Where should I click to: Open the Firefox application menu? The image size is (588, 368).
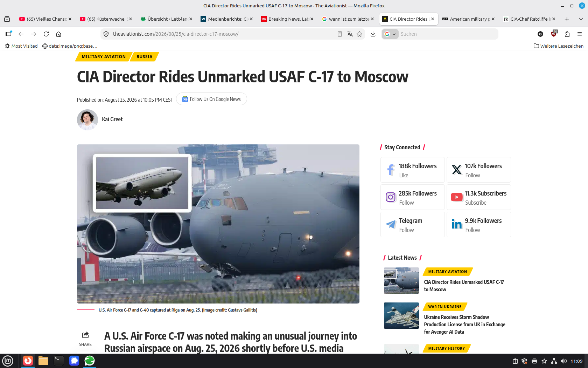580,34
